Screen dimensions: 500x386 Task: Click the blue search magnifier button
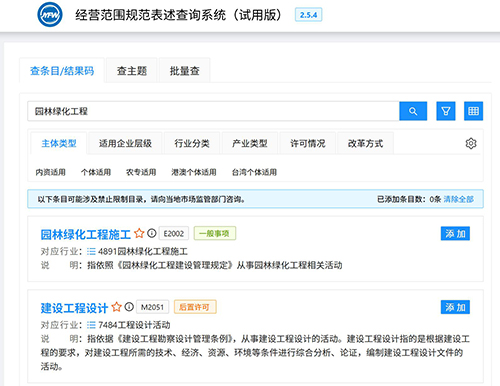pyautogui.click(x=413, y=111)
